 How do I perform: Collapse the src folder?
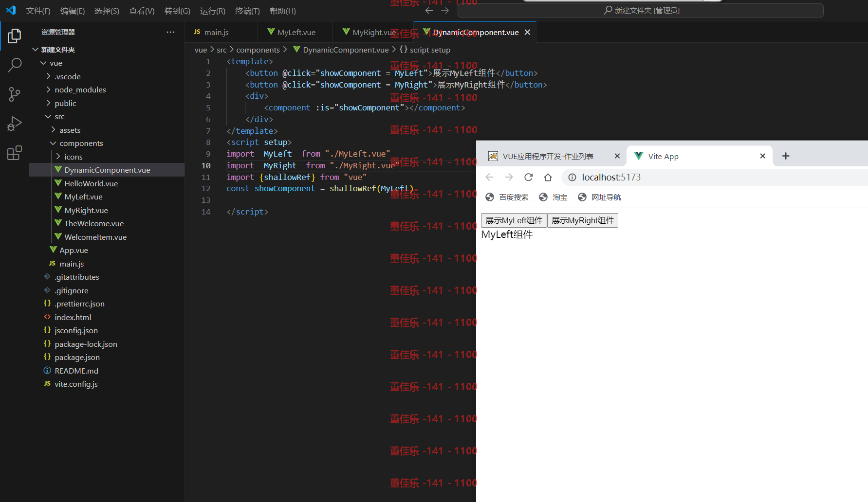107,117
